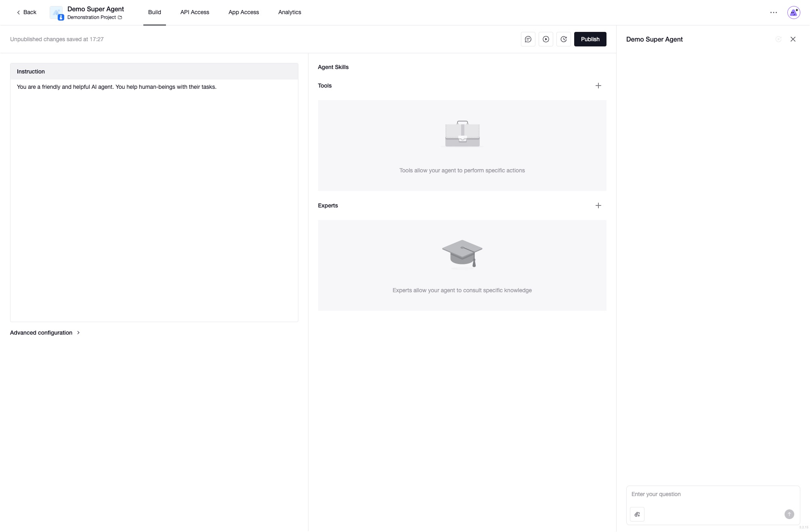
Task: Click the Publish button
Action: point(590,39)
